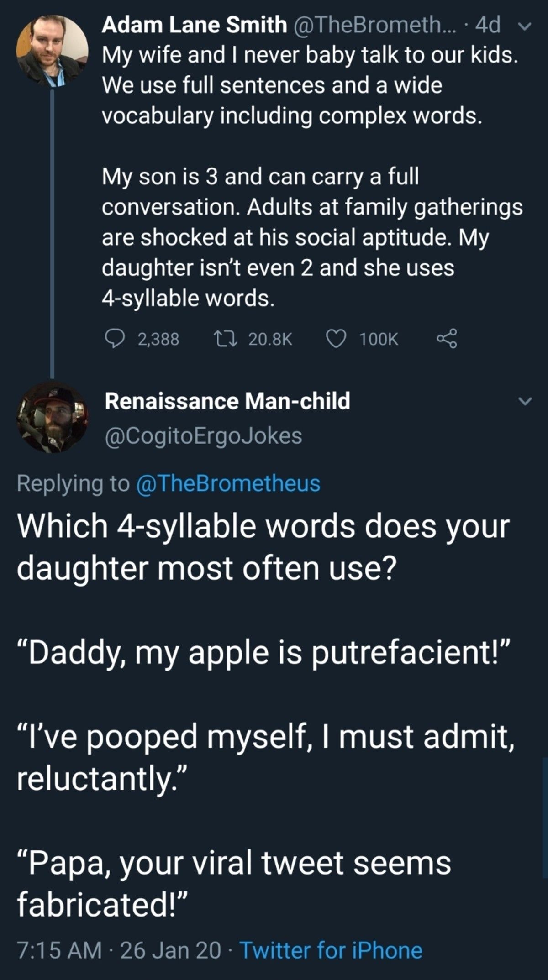Click the 20.8K retweet count
This screenshot has width=548, height=980.
tap(270, 339)
